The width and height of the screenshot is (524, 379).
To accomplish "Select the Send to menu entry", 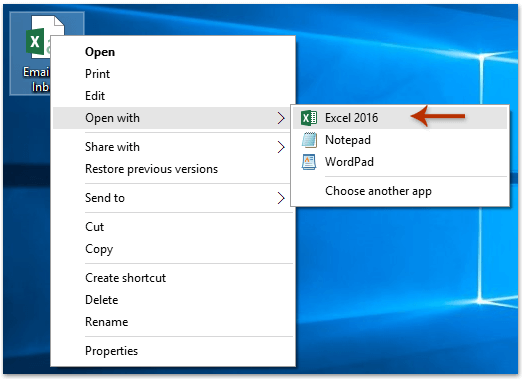I will pos(173,198).
